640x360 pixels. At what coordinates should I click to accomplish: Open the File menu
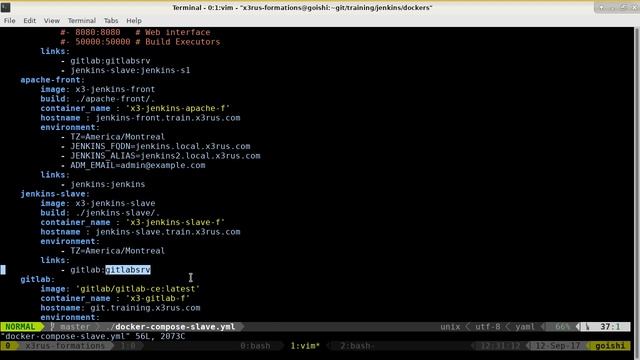(x=9, y=20)
